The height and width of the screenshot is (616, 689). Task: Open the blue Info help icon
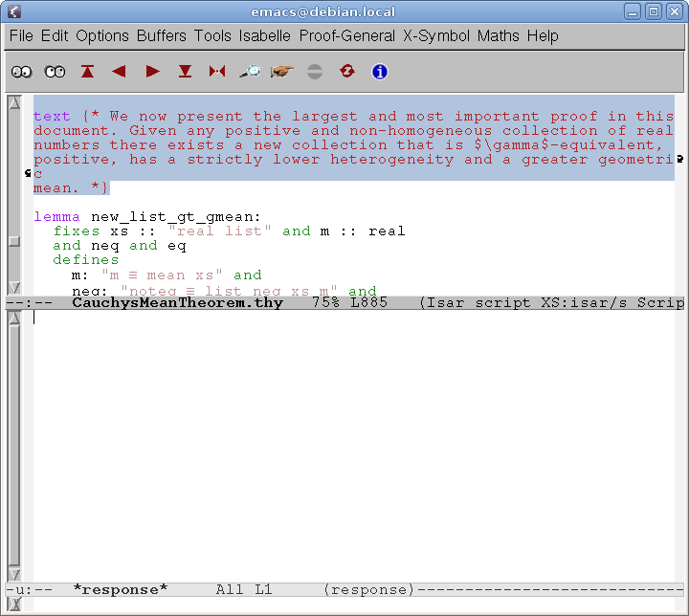click(x=379, y=72)
